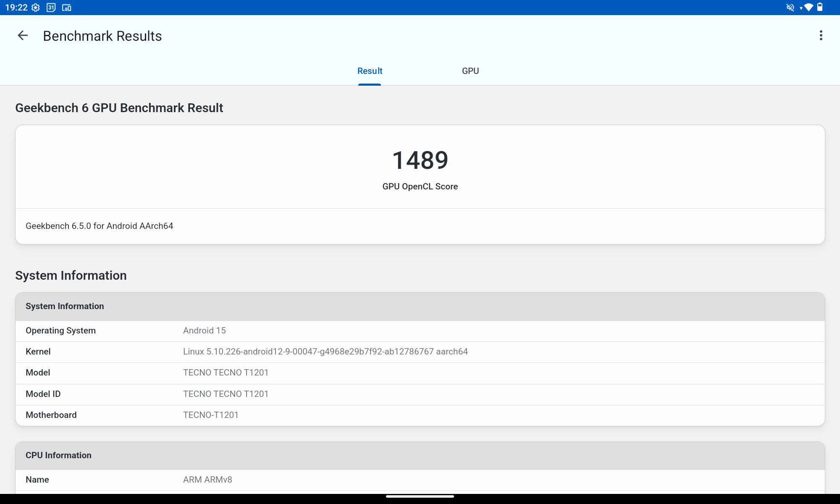Tap the battery status icon
This screenshot has width=840, height=504.
(820, 8)
